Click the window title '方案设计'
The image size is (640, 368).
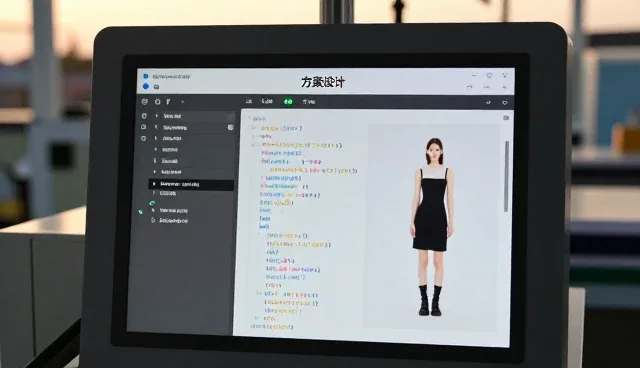coord(323,82)
